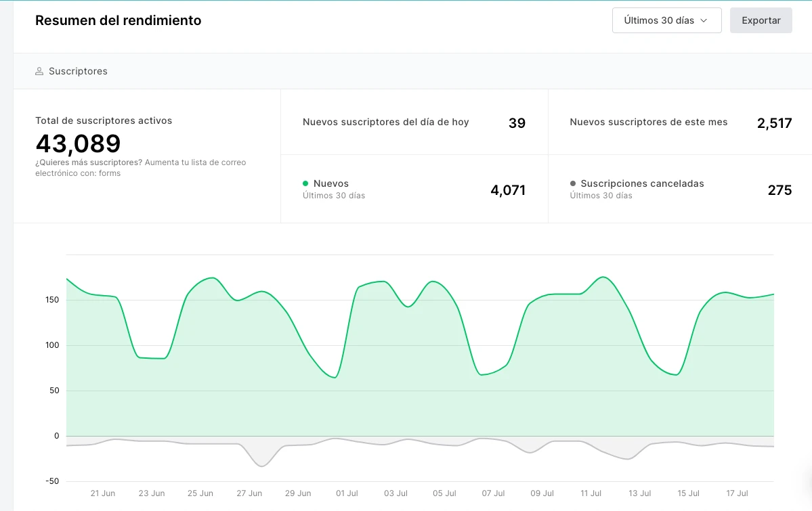Click the Resumen del rendimiento heading
This screenshot has height=511, width=812.
[x=118, y=20]
